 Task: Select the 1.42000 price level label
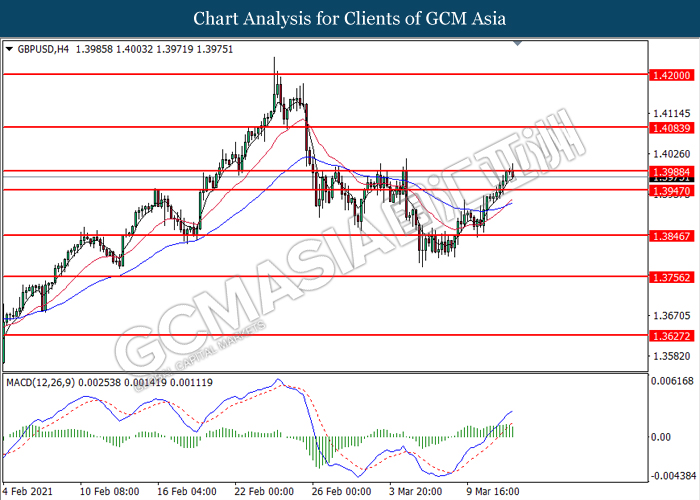click(671, 75)
